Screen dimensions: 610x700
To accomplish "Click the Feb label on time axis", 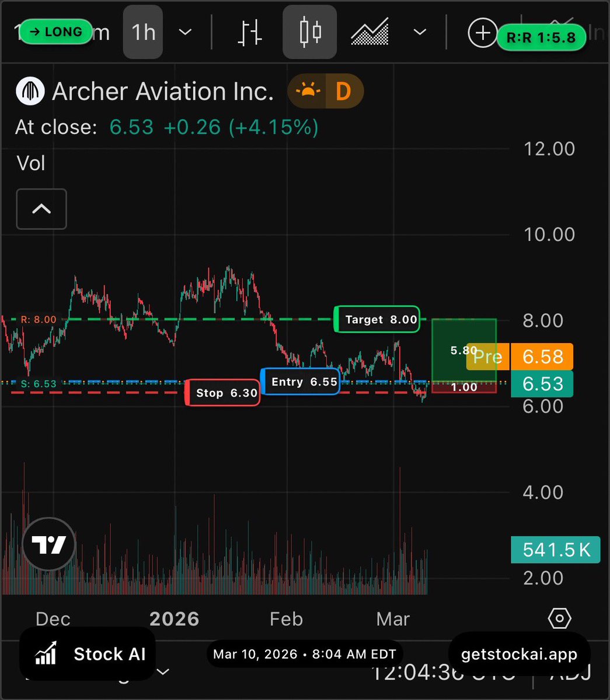I will coord(286,619).
